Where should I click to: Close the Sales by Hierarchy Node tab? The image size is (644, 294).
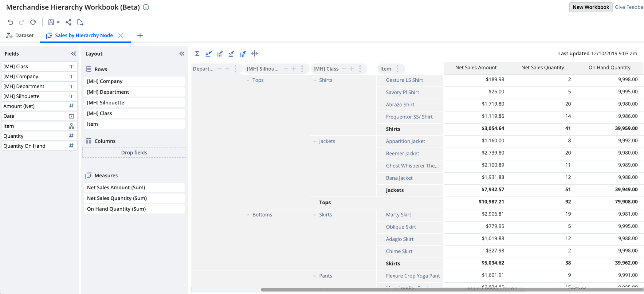click(x=121, y=35)
